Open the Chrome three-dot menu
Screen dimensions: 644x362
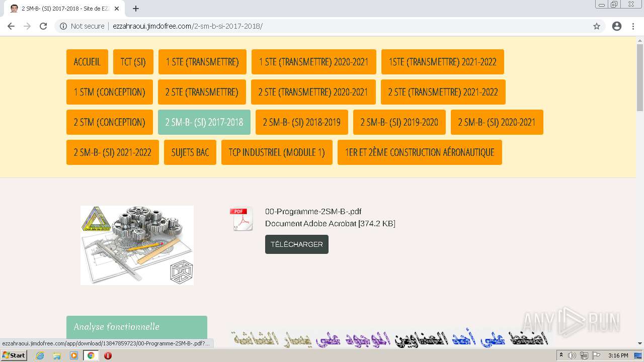pyautogui.click(x=633, y=26)
